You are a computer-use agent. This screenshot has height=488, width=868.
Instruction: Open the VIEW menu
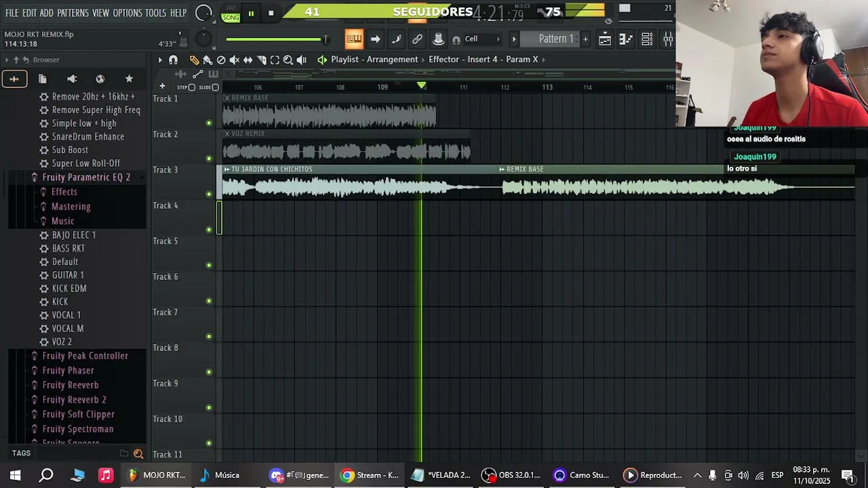(100, 13)
